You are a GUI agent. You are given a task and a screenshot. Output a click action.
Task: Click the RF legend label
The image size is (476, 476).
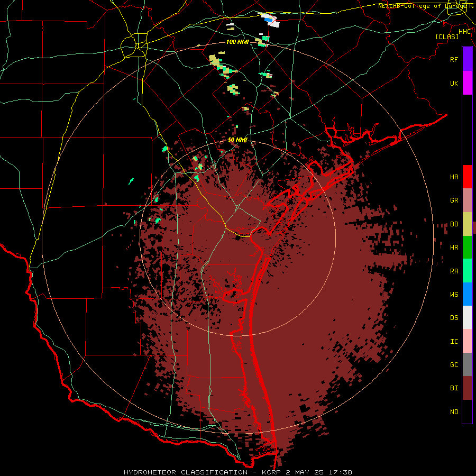(x=454, y=59)
